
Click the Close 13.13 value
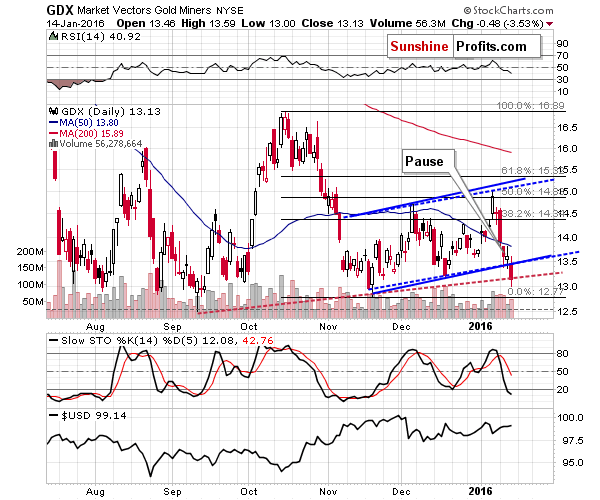332,24
